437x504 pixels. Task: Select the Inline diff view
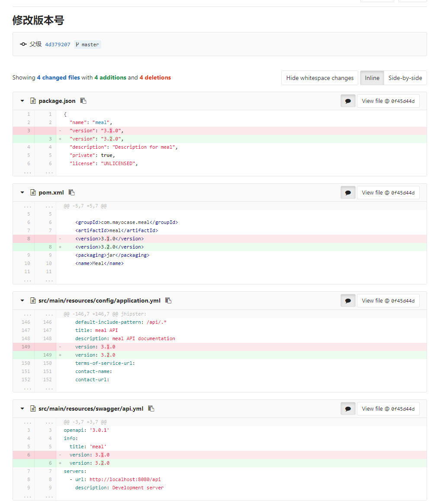click(x=372, y=78)
